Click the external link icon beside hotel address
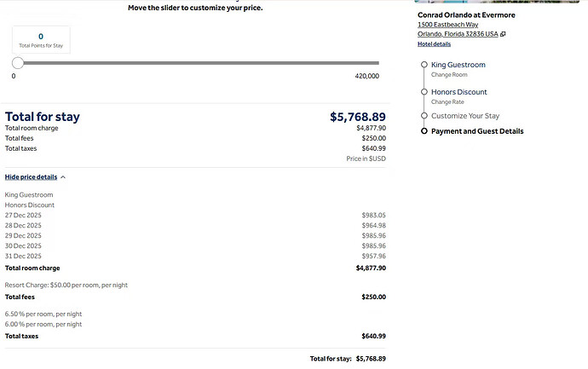 [503, 34]
